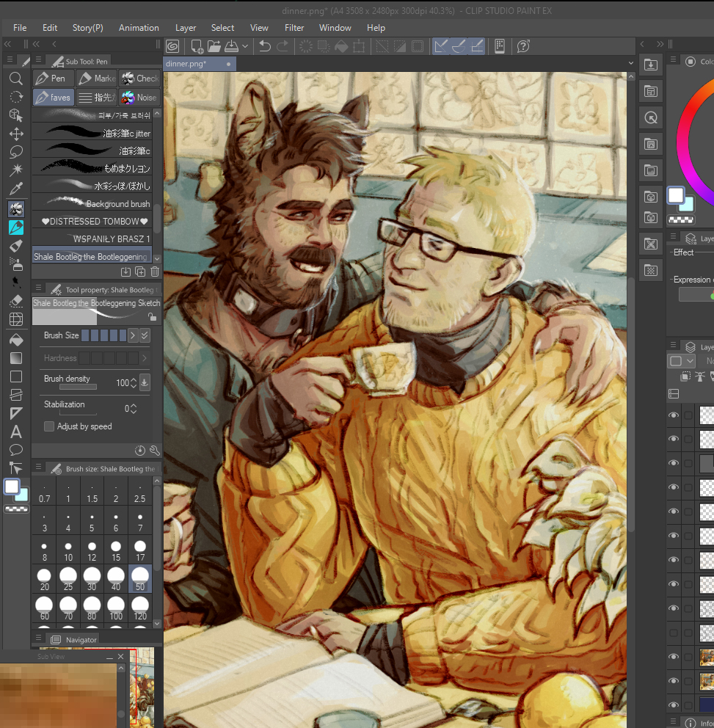Switch to the dinner.png canvas tab
Image resolution: width=714 pixels, height=728 pixels.
point(186,64)
